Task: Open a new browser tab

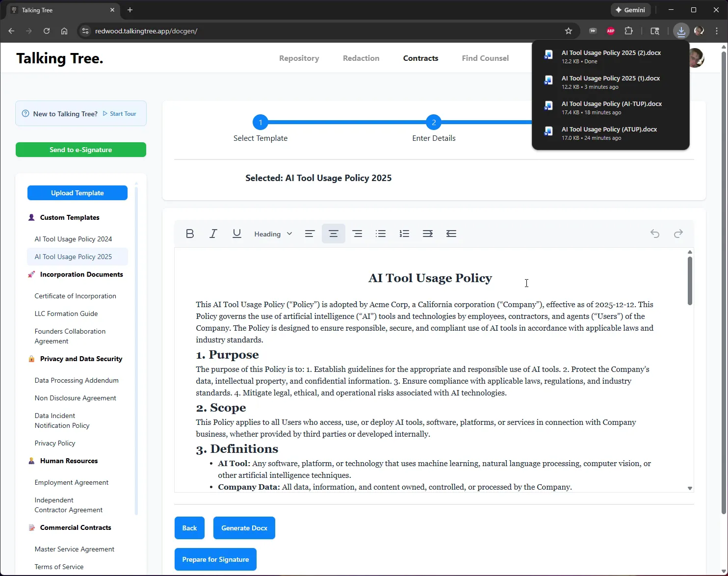Action: [x=130, y=10]
